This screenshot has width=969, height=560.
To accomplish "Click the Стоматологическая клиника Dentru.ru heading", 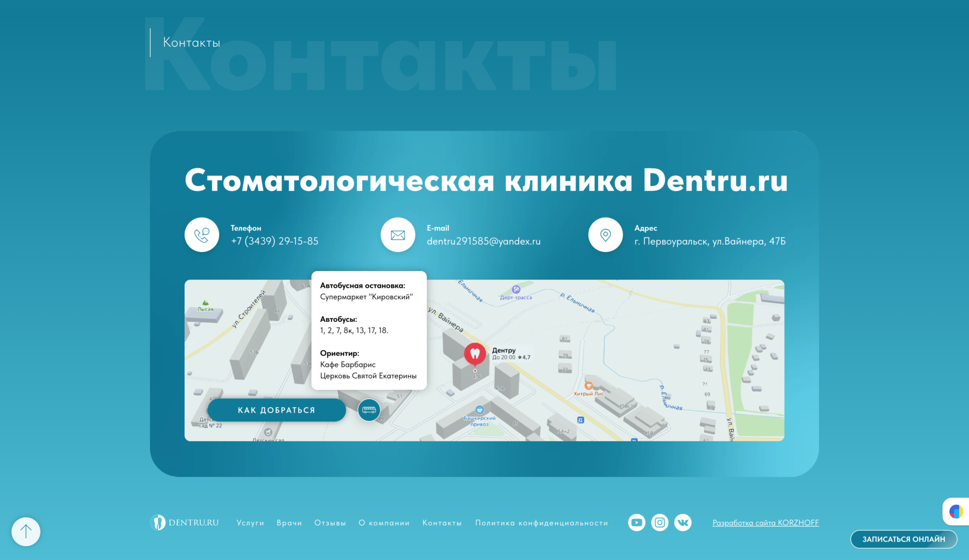I will pyautogui.click(x=486, y=180).
